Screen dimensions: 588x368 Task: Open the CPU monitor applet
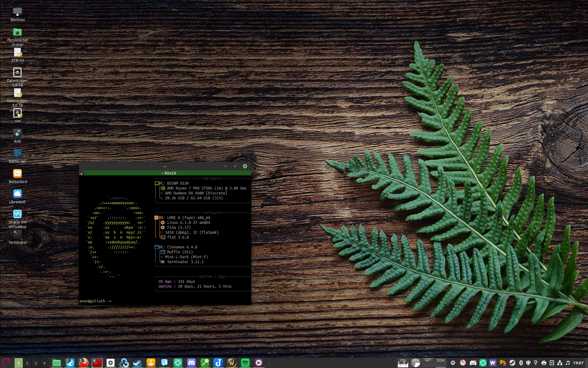(403, 363)
